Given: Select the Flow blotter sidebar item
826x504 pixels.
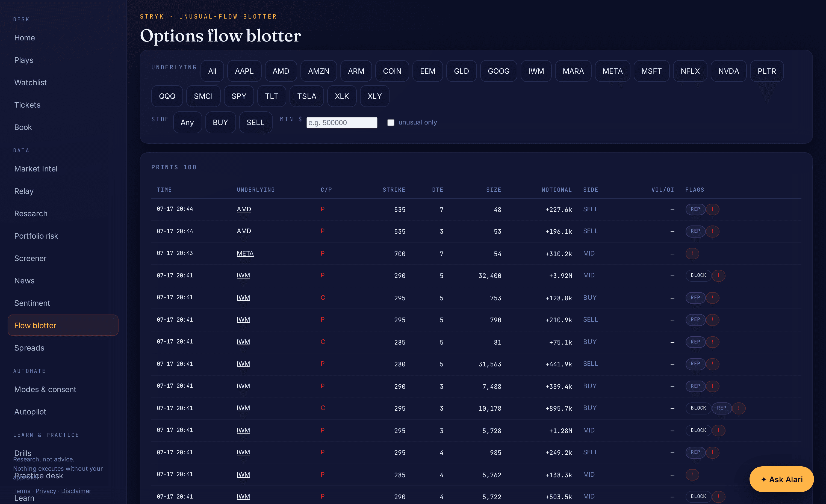Looking at the screenshot, I should [x=63, y=325].
